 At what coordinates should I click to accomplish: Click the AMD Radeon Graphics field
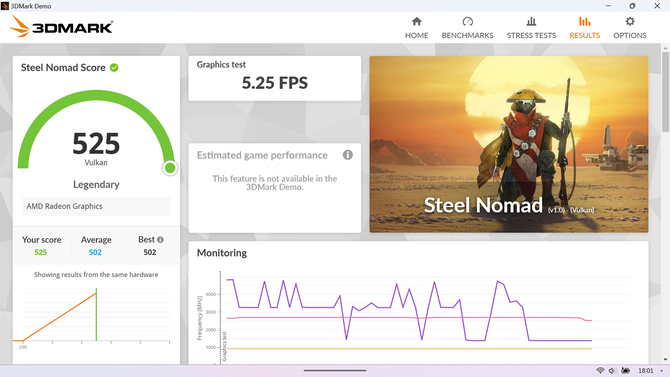(x=96, y=206)
